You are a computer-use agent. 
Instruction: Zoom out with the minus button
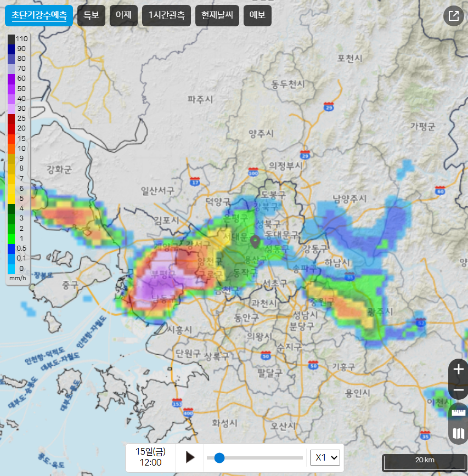pyautogui.click(x=459, y=390)
